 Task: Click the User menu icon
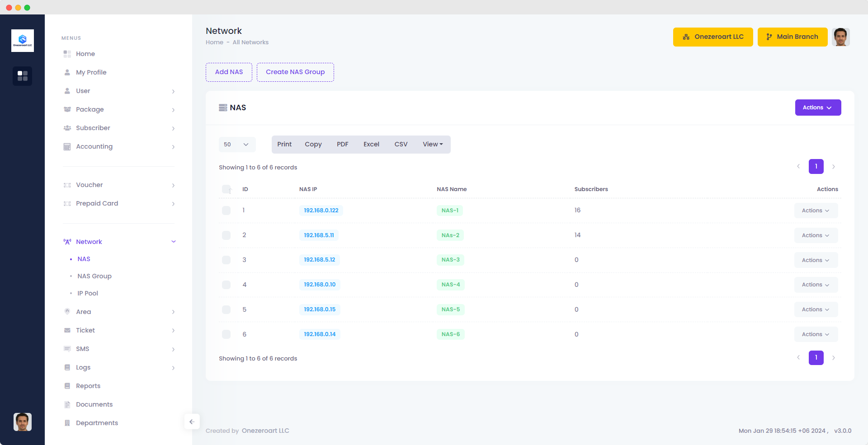[67, 91]
